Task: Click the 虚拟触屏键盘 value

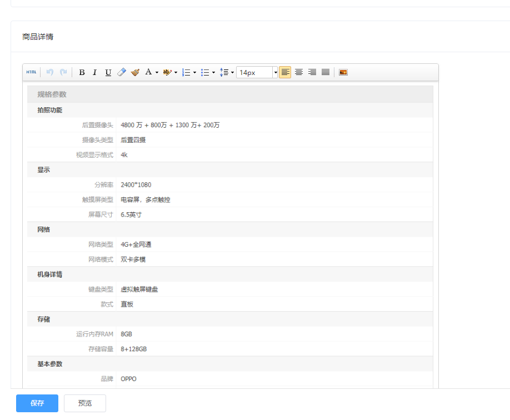Action: pos(139,289)
